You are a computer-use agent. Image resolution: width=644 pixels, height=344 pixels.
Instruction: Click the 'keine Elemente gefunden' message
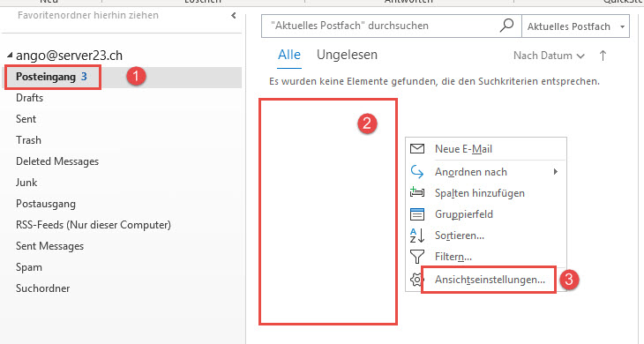pos(434,81)
